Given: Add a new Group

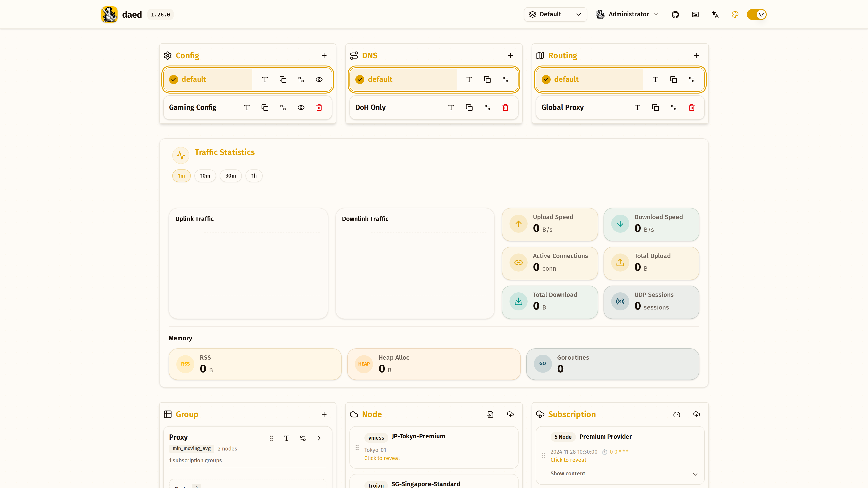Looking at the screenshot, I should coord(324,414).
